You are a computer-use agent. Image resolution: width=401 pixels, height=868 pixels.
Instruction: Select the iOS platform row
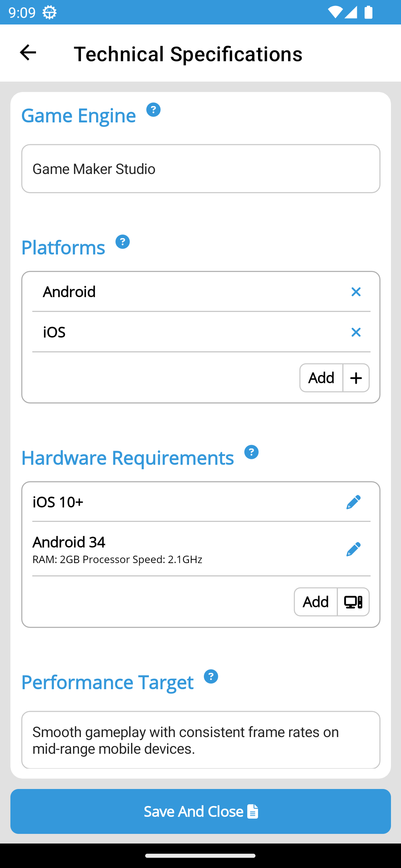(x=178, y=332)
